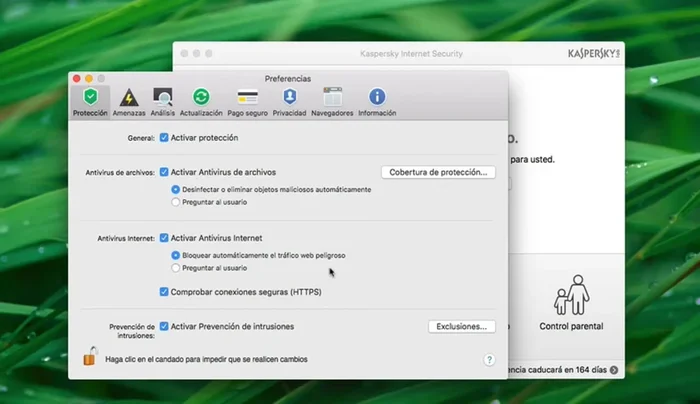Click the padlock to prevent changes
Image resolution: width=700 pixels, height=404 pixels.
click(x=91, y=356)
